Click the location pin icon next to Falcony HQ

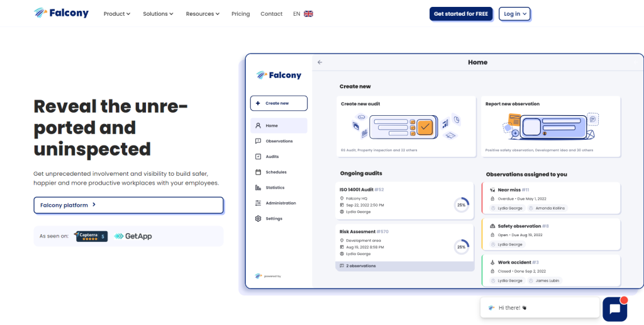341,198
